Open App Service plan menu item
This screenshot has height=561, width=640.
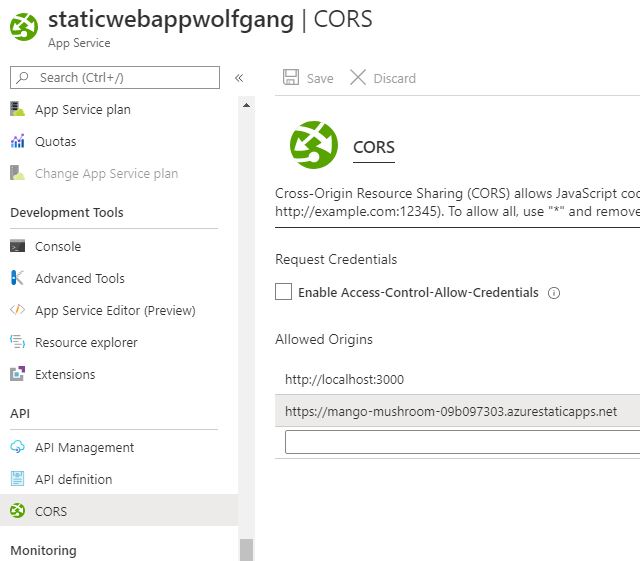tap(83, 109)
